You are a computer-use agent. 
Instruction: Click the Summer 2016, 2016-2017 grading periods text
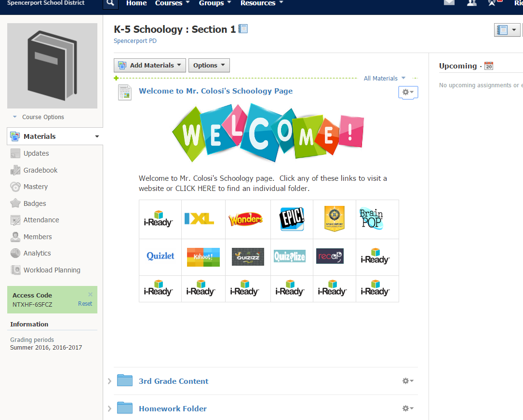tap(46, 348)
